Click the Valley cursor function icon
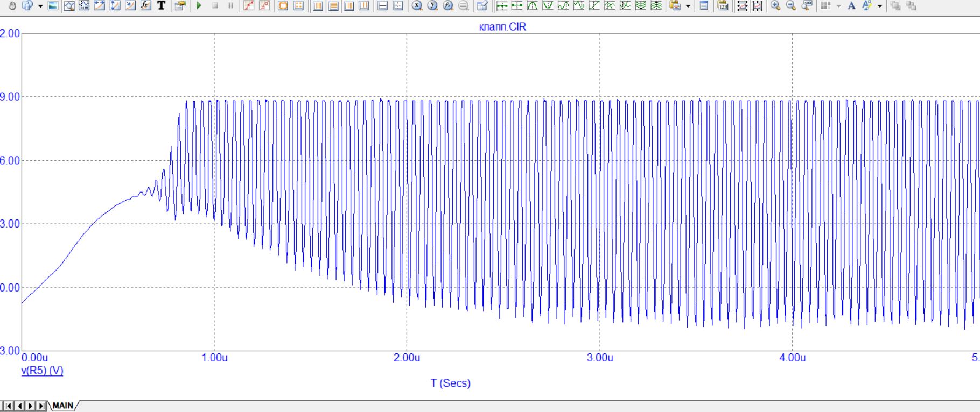This screenshot has height=412, width=980. [x=548, y=6]
